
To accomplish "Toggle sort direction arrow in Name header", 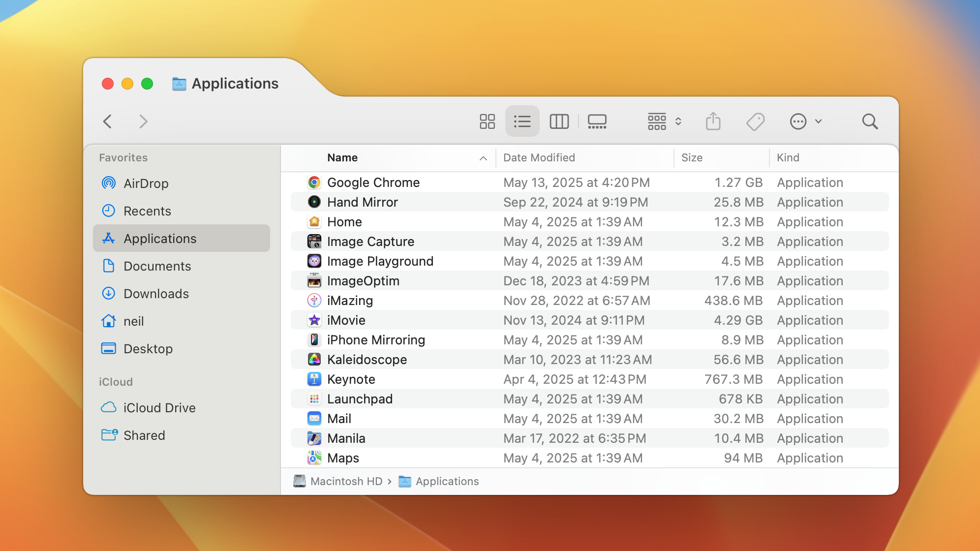I will (483, 158).
